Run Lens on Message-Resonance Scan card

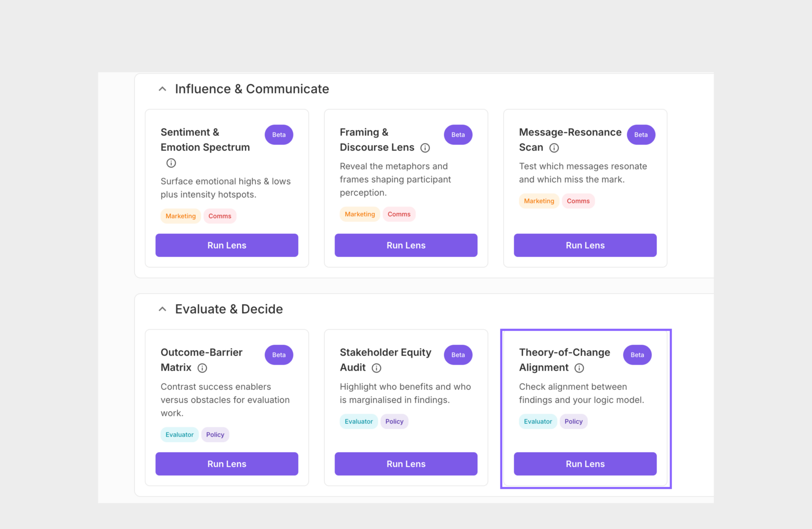pos(585,245)
